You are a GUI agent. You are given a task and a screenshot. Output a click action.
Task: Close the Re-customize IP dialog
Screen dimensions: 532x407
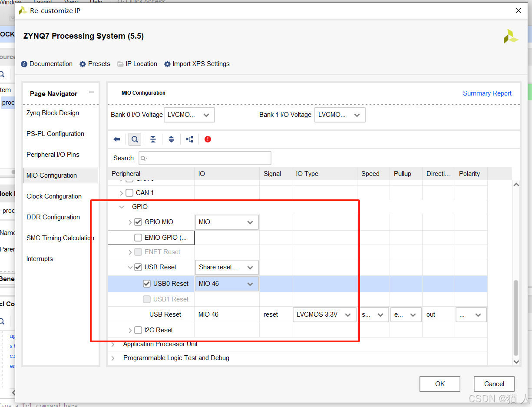point(518,11)
